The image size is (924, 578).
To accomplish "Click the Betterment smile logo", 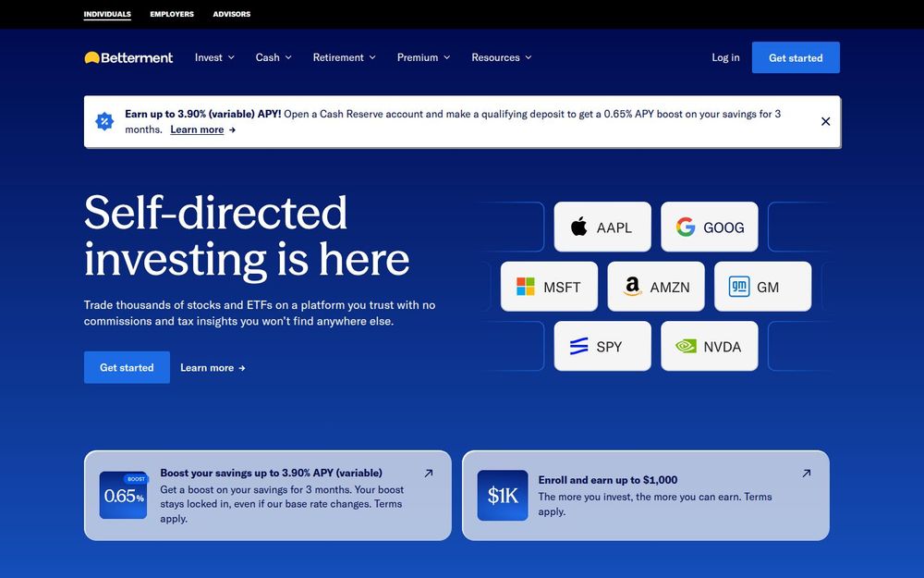I will (x=91, y=56).
